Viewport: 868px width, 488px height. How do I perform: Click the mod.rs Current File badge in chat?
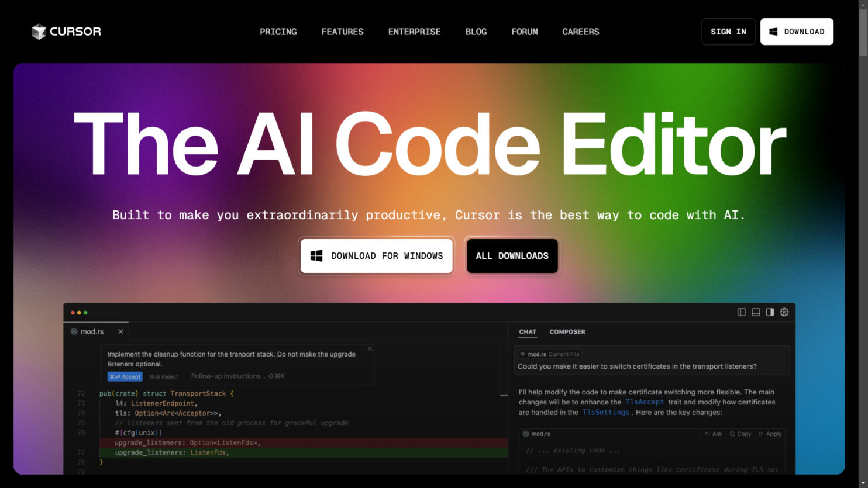[x=549, y=354]
